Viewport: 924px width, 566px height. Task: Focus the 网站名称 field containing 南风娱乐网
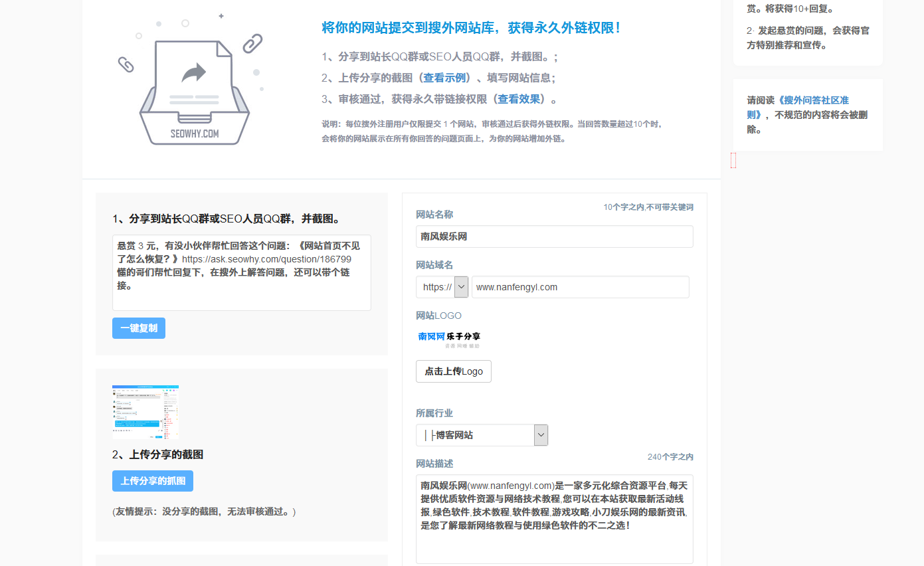tap(554, 236)
